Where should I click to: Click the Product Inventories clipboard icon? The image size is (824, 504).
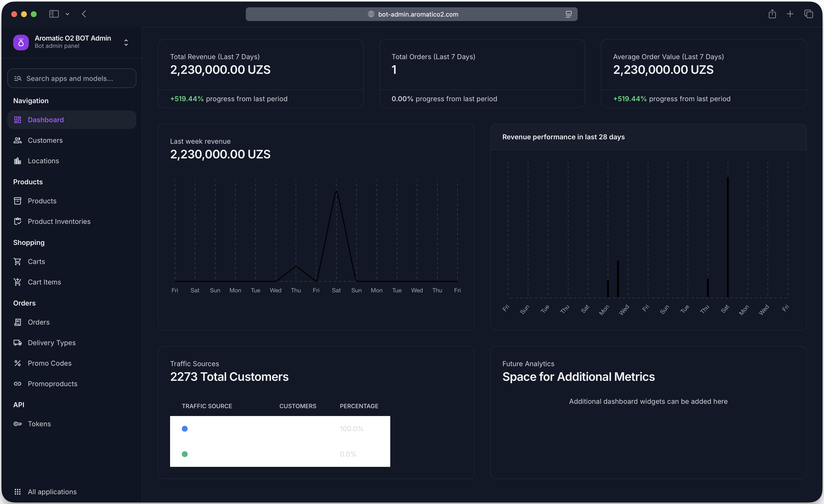17,221
